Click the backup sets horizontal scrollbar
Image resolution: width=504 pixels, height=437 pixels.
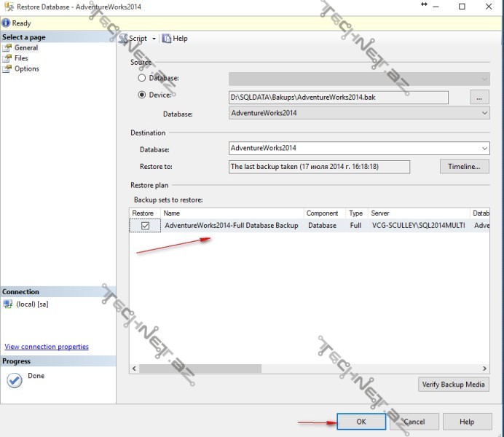(x=306, y=369)
